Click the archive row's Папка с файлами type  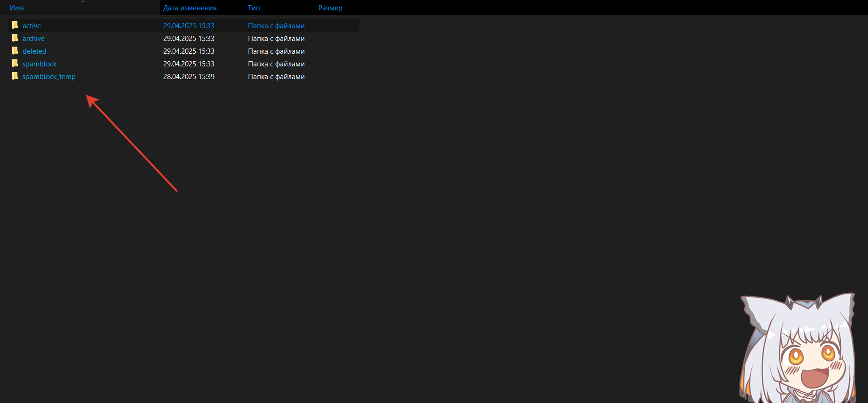pyautogui.click(x=276, y=39)
